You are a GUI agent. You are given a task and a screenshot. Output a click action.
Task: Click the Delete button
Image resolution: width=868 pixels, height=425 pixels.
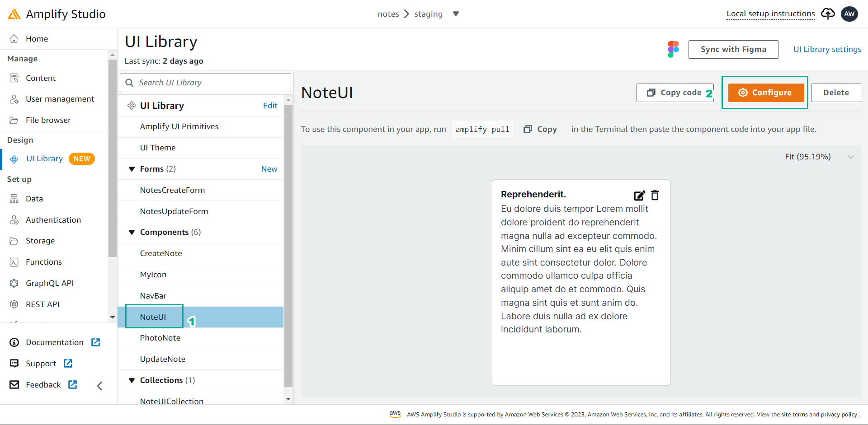[836, 93]
